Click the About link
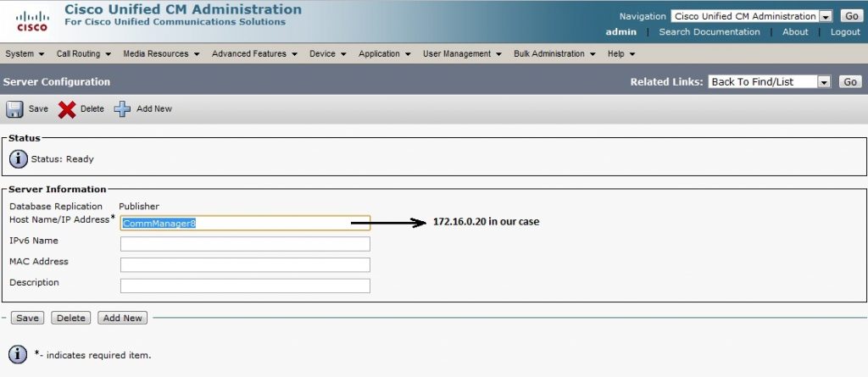 (795, 32)
